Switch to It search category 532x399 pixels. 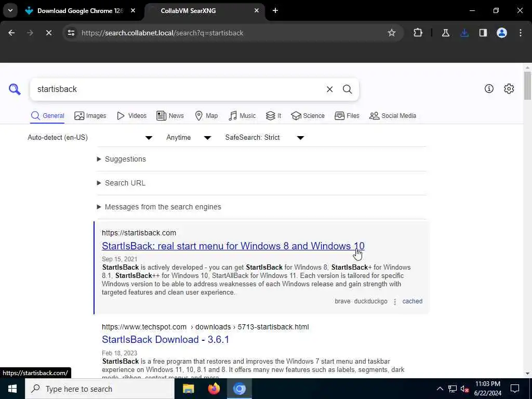273,116
